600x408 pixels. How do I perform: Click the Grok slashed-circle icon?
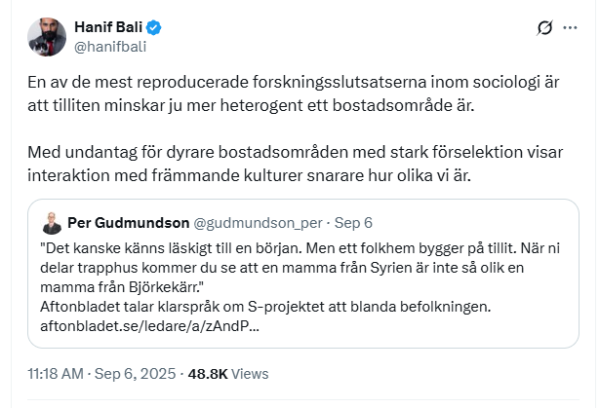[545, 29]
